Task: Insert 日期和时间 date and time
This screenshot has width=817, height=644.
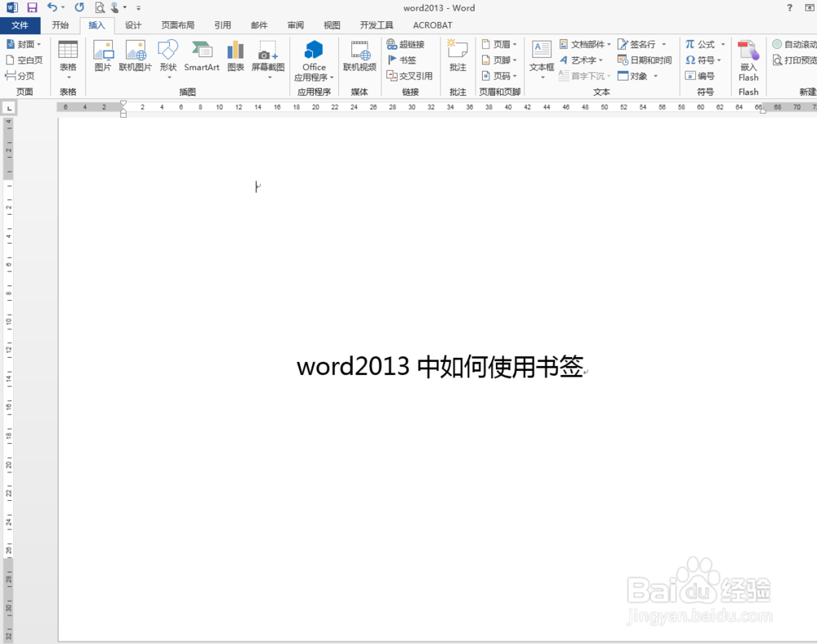Action: point(645,60)
